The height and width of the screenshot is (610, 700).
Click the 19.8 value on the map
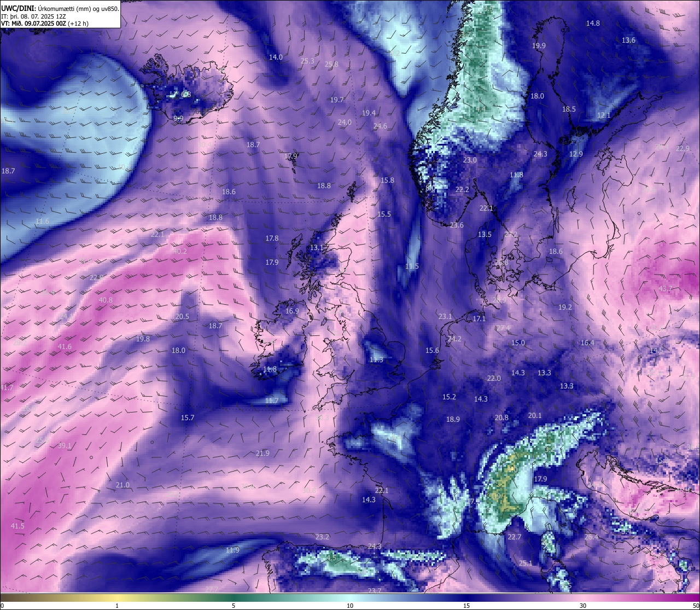point(143,339)
